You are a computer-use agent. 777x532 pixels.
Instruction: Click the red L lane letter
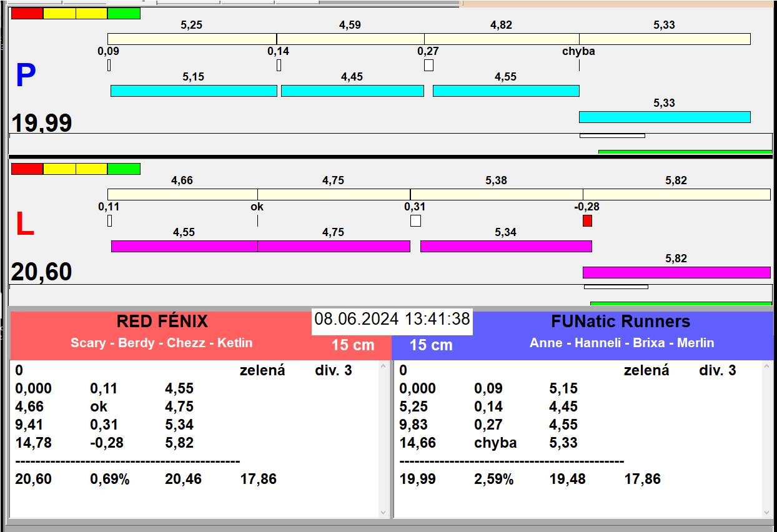pyautogui.click(x=24, y=225)
